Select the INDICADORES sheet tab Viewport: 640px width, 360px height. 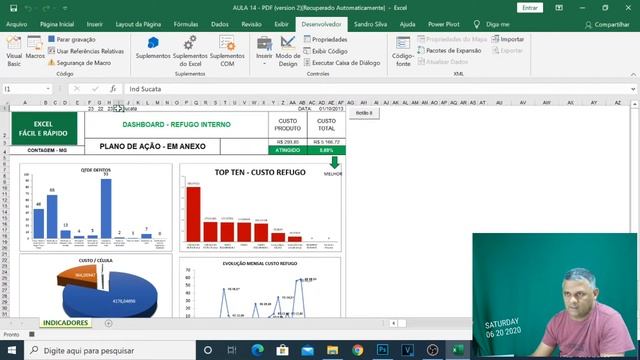pyautogui.click(x=65, y=323)
